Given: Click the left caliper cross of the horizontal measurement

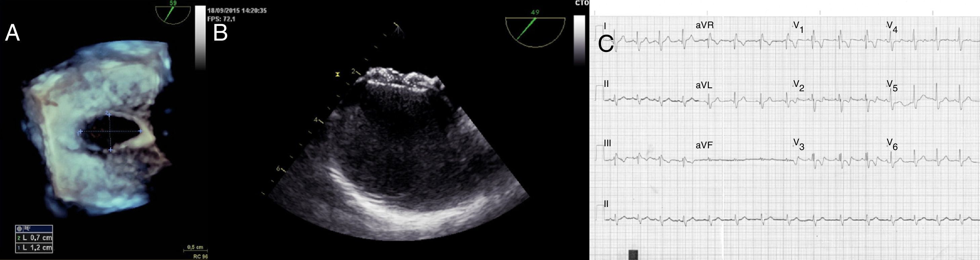Looking at the screenshot, I should 80,132.
